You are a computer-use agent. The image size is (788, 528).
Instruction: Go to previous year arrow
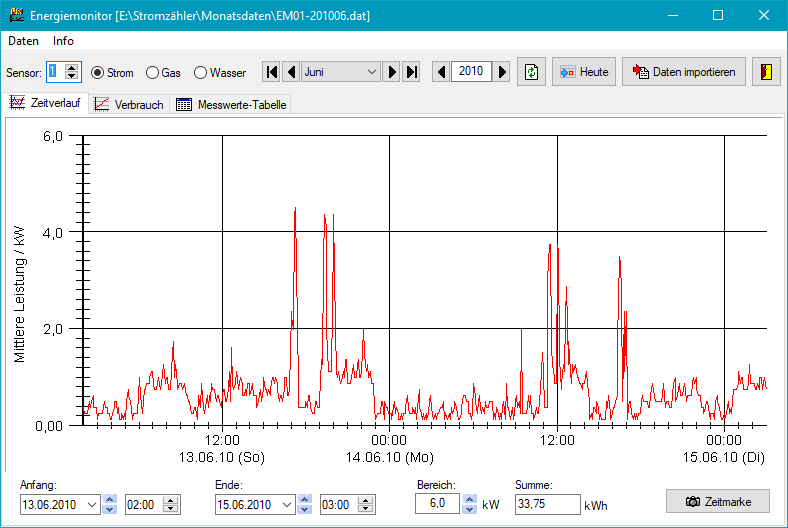tap(441, 72)
